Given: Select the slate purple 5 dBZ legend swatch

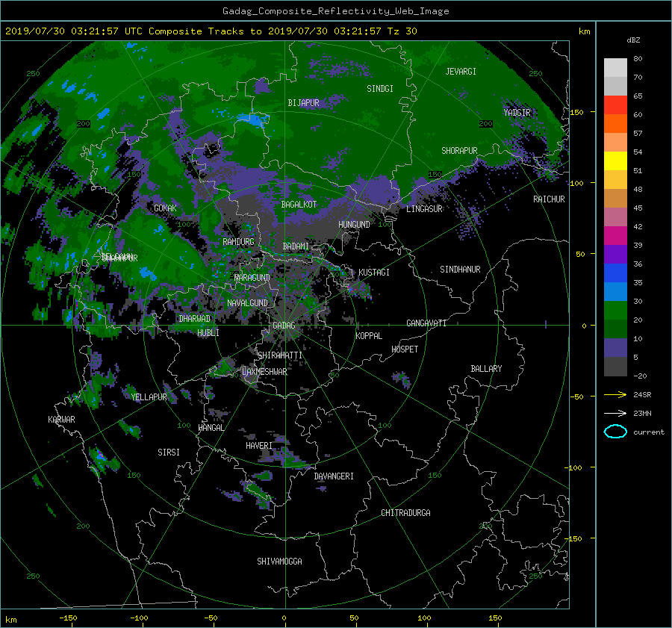Looking at the screenshot, I should tap(615, 347).
